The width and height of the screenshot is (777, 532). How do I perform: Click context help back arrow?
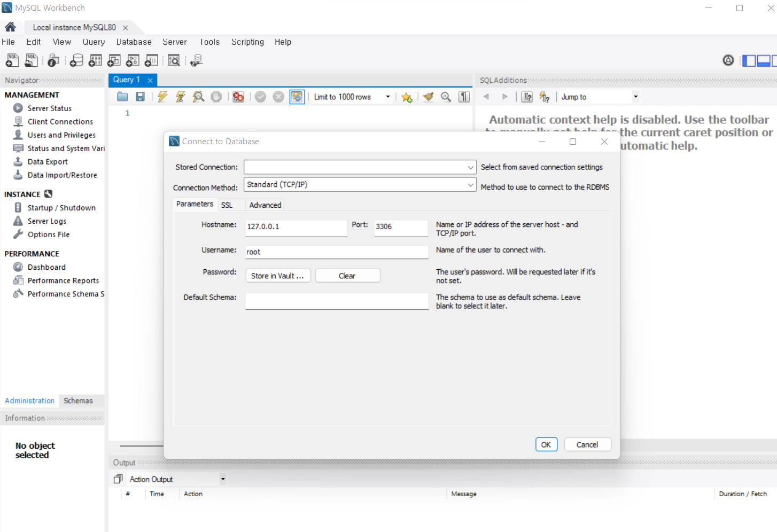pyautogui.click(x=486, y=97)
